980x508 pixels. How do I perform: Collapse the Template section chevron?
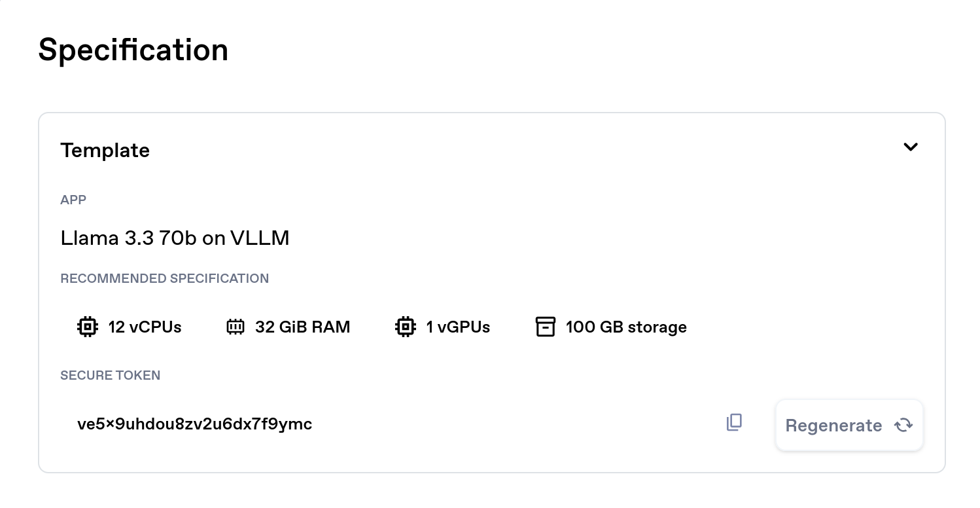[910, 147]
